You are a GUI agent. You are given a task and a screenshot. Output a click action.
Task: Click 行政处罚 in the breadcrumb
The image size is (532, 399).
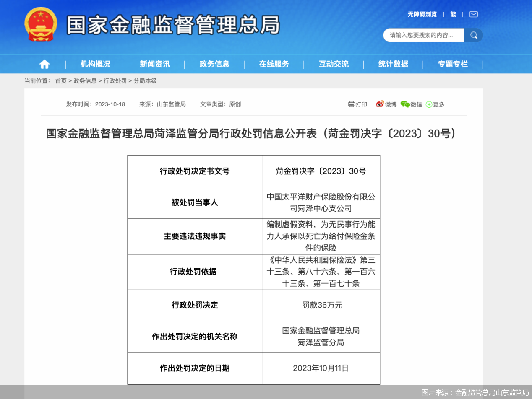115,81
